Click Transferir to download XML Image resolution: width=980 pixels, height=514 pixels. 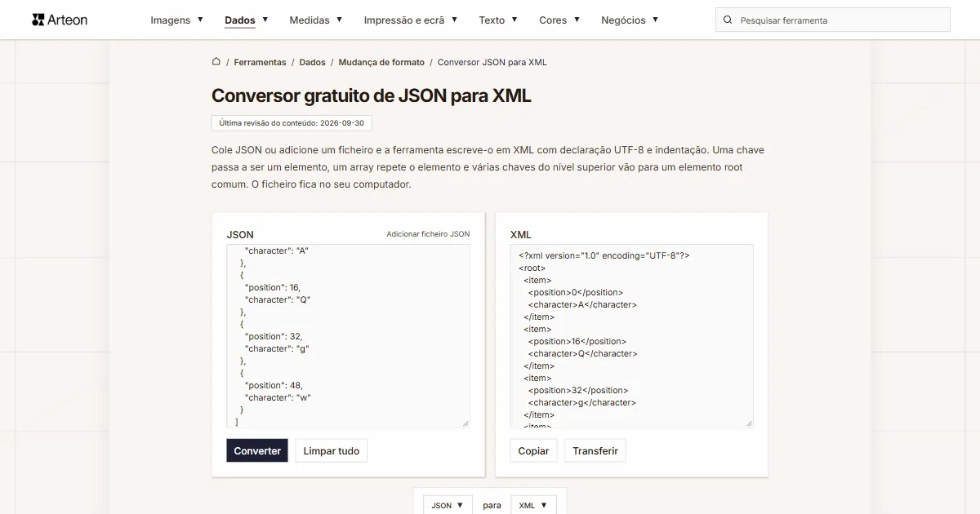tap(595, 450)
